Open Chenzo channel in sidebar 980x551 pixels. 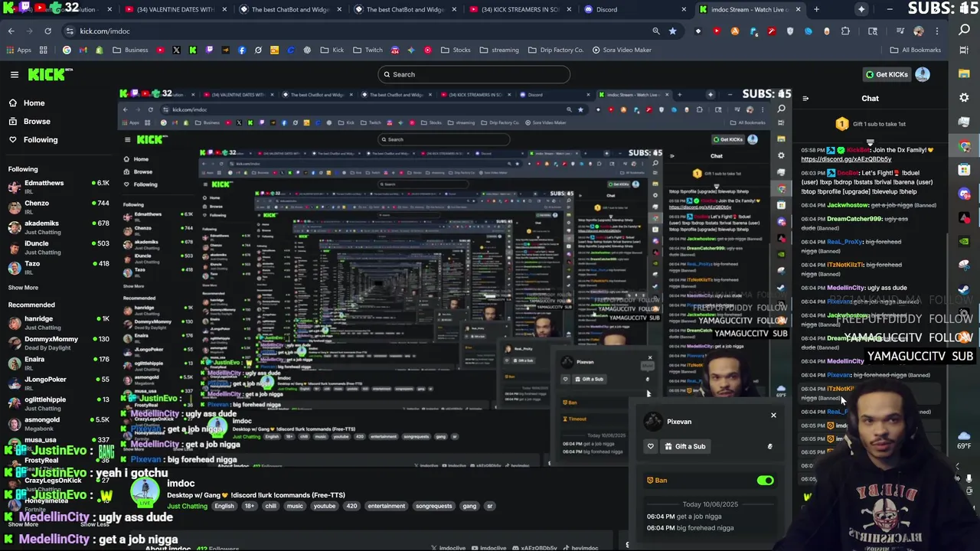pos(58,207)
